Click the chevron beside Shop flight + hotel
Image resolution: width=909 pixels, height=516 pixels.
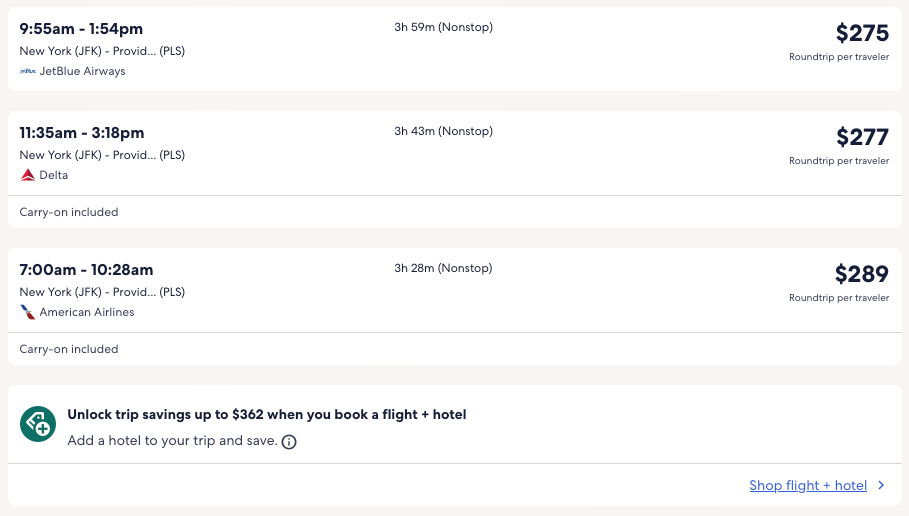pos(881,486)
